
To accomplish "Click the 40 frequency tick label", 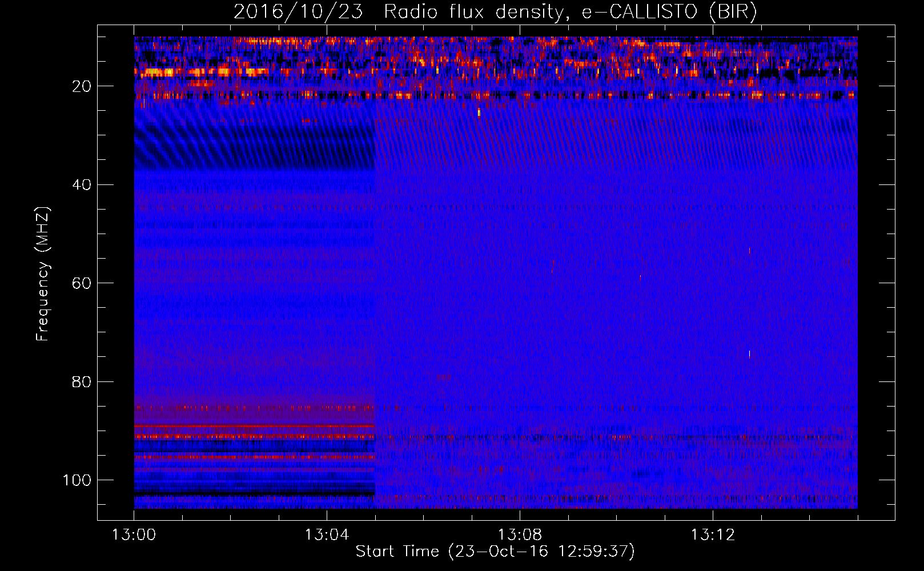I will [82, 185].
